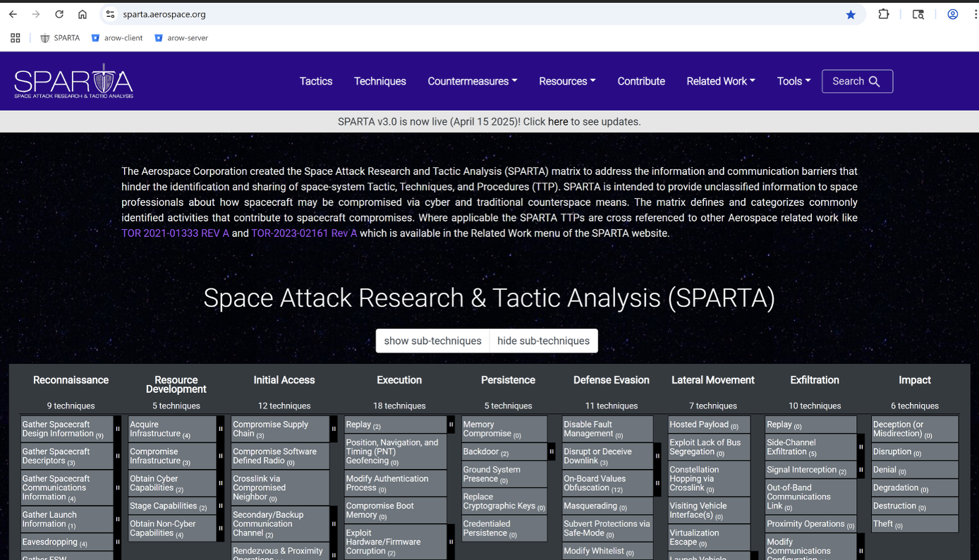Expand Backdoor sub-techniques handle

tap(552, 452)
